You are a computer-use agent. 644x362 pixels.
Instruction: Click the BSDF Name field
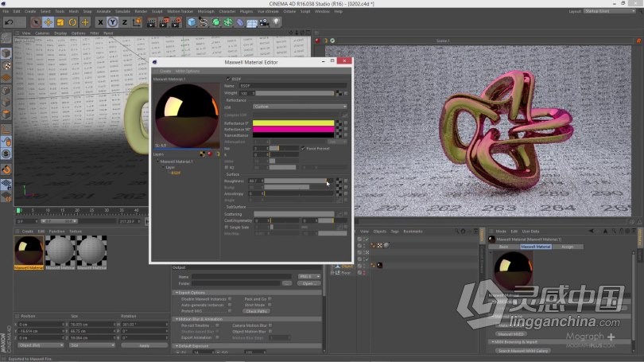pyautogui.click(x=293, y=86)
